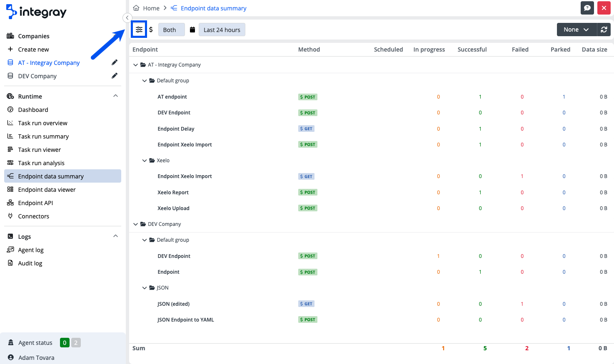The image size is (614, 364).
Task: Collapse the Xeelo group chevron
Action: (145, 160)
